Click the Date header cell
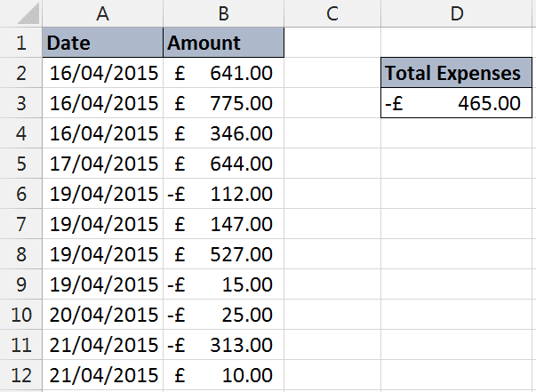This screenshot has width=536, height=392. (x=102, y=43)
